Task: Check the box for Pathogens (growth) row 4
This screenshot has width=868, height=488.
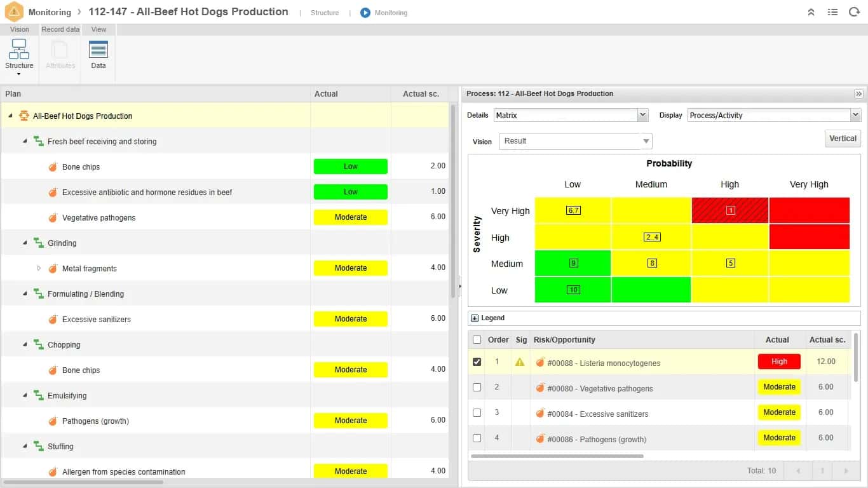Action: 477,438
